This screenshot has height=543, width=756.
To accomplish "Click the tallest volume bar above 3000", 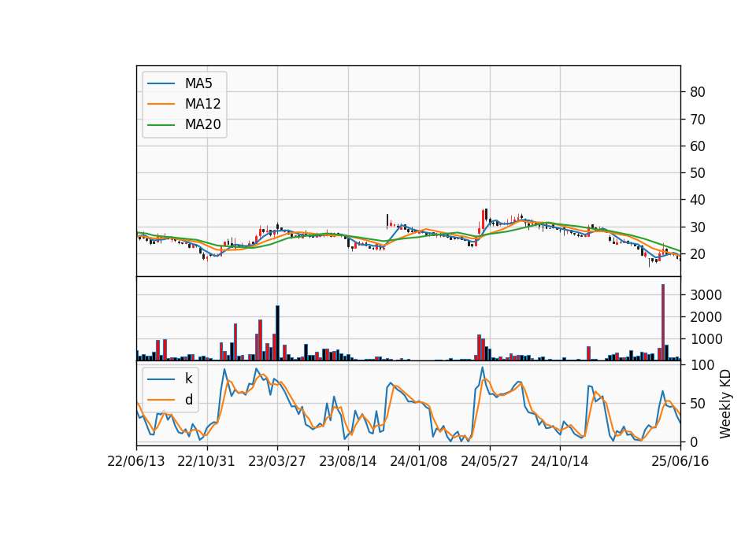I will coord(663,323).
